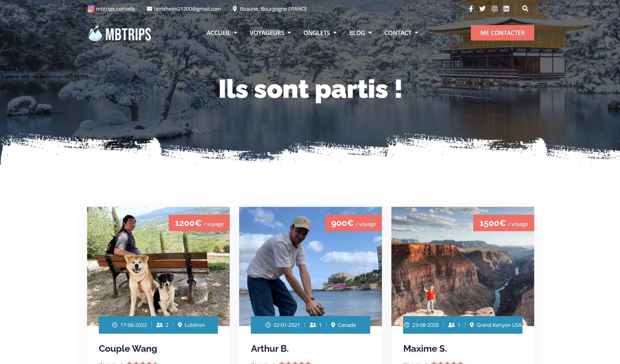
Task: Click the Instagram logo beside mbtrips.conseils
Action: [x=91, y=9]
